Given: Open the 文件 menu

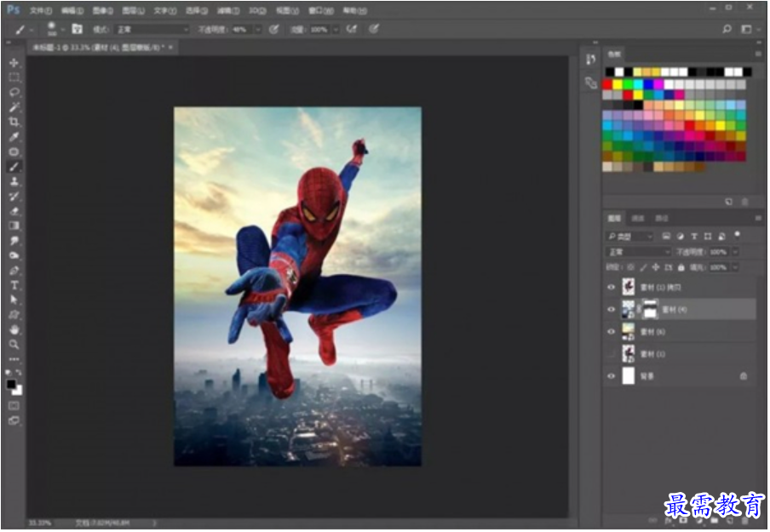Looking at the screenshot, I should point(40,10).
